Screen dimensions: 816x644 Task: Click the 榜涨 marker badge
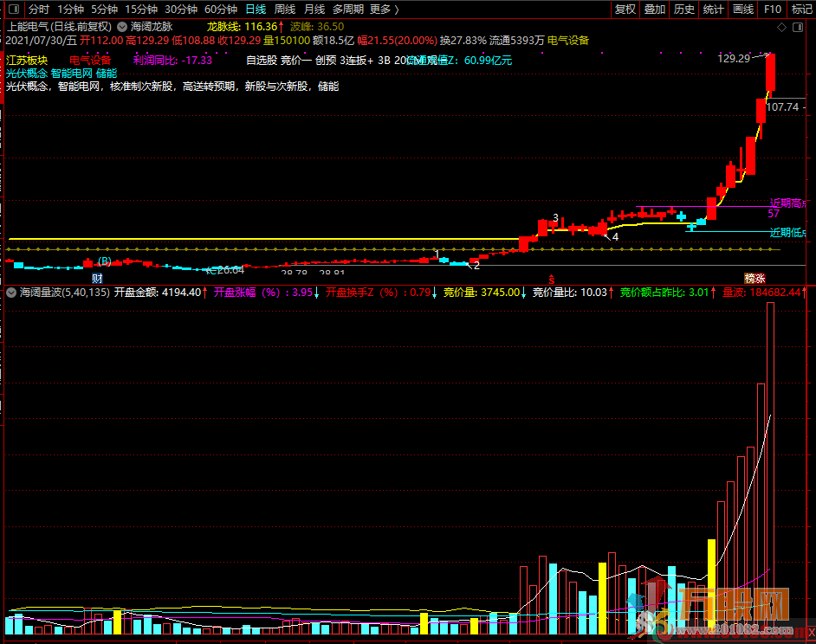tap(755, 278)
